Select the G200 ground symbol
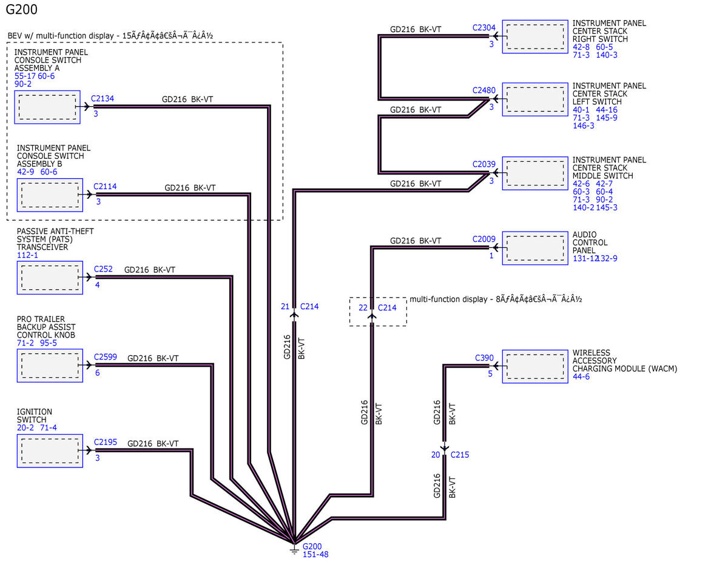This screenshot has height=562, width=728. (294, 549)
